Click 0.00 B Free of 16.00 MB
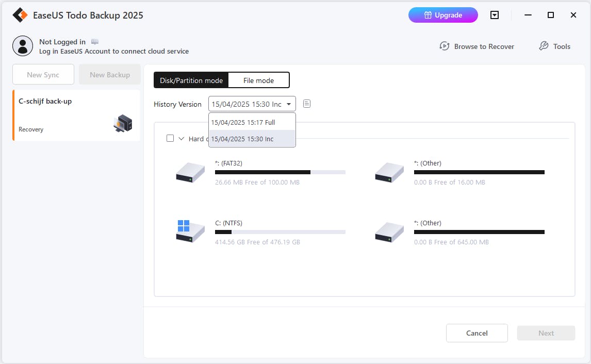This screenshot has height=364, width=591. 449,182
